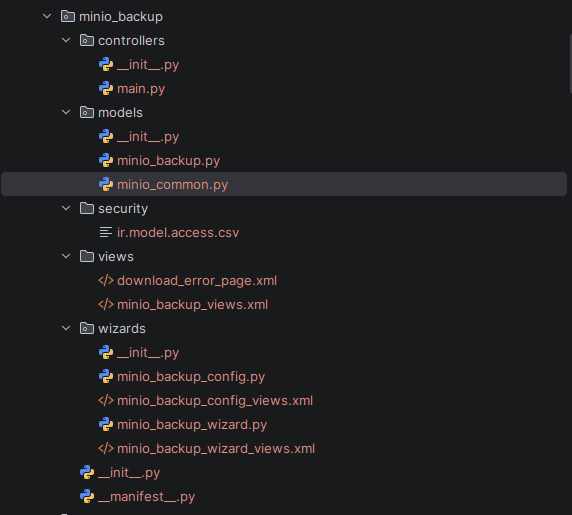Click the security folder icon

[x=87, y=208]
